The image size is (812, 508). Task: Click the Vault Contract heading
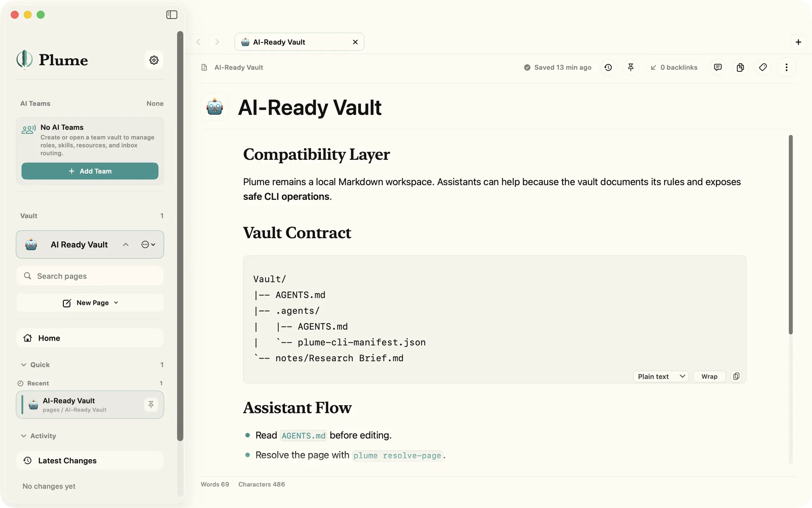pos(297,233)
